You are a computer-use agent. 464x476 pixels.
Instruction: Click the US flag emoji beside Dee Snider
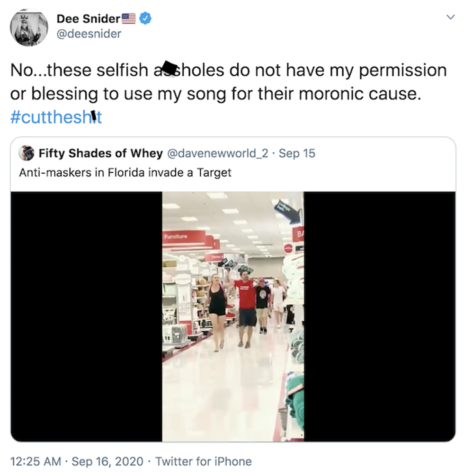(x=129, y=19)
